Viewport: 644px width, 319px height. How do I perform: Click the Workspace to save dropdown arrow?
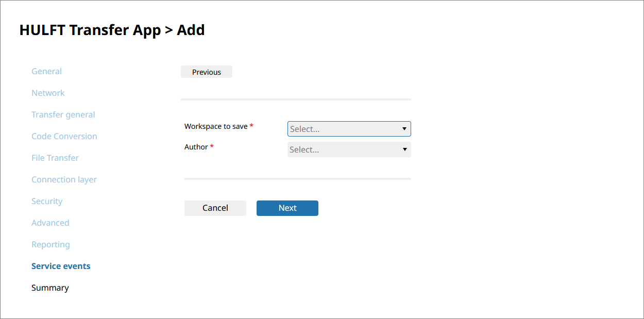tap(404, 129)
